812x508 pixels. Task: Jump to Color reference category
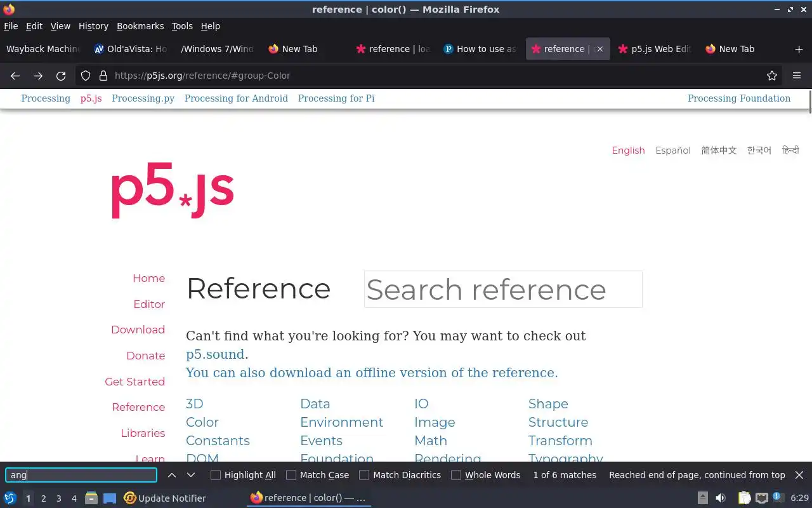click(x=202, y=422)
